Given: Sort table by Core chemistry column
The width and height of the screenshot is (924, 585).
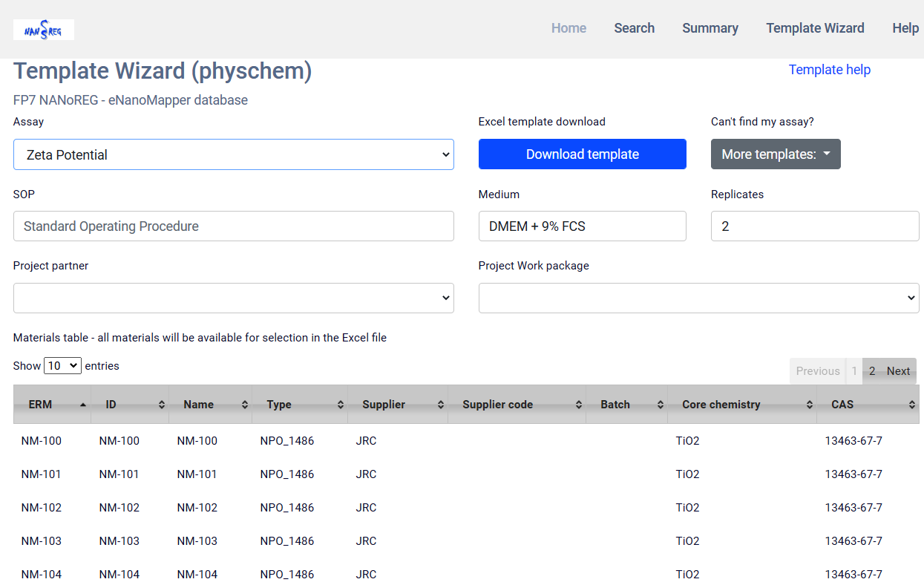Looking at the screenshot, I should tap(742, 405).
